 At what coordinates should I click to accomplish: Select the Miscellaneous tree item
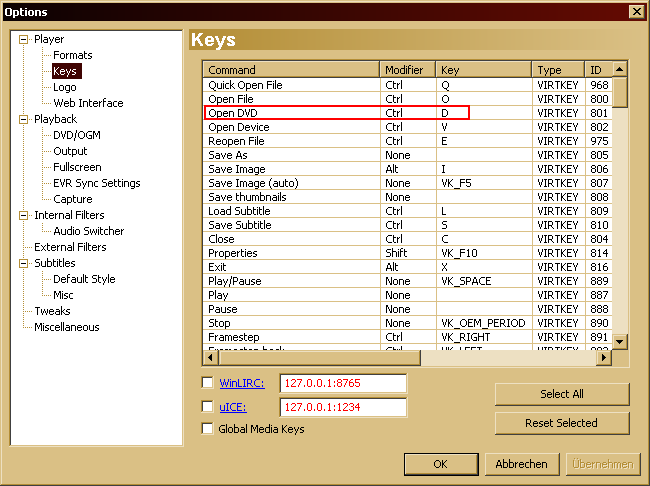click(x=67, y=327)
